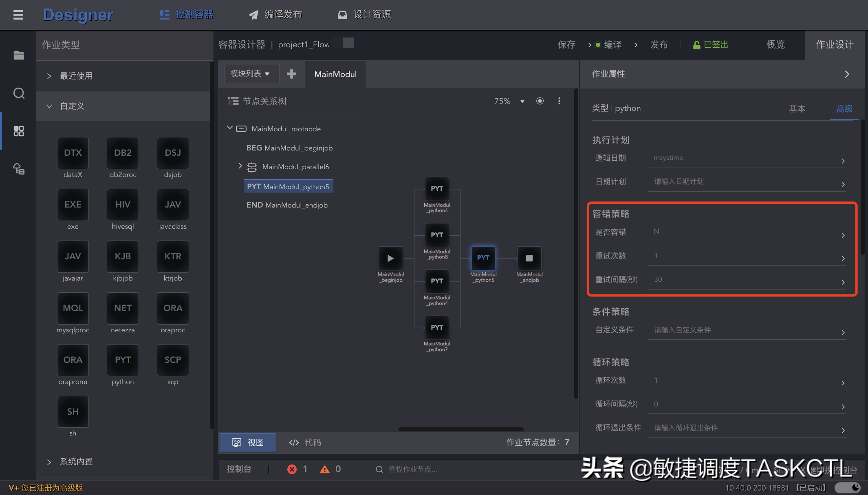Select the job types grid icon in sidebar
This screenshot has height=495, width=868.
(19, 131)
